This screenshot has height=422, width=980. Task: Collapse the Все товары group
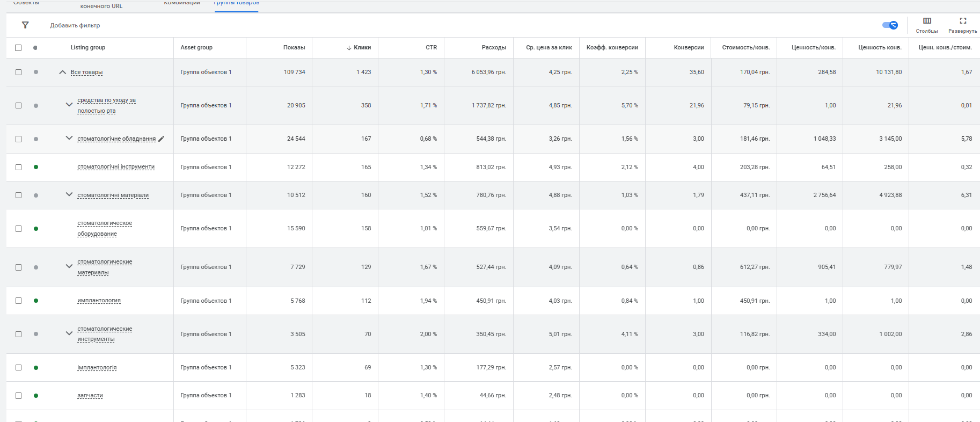[x=63, y=72]
